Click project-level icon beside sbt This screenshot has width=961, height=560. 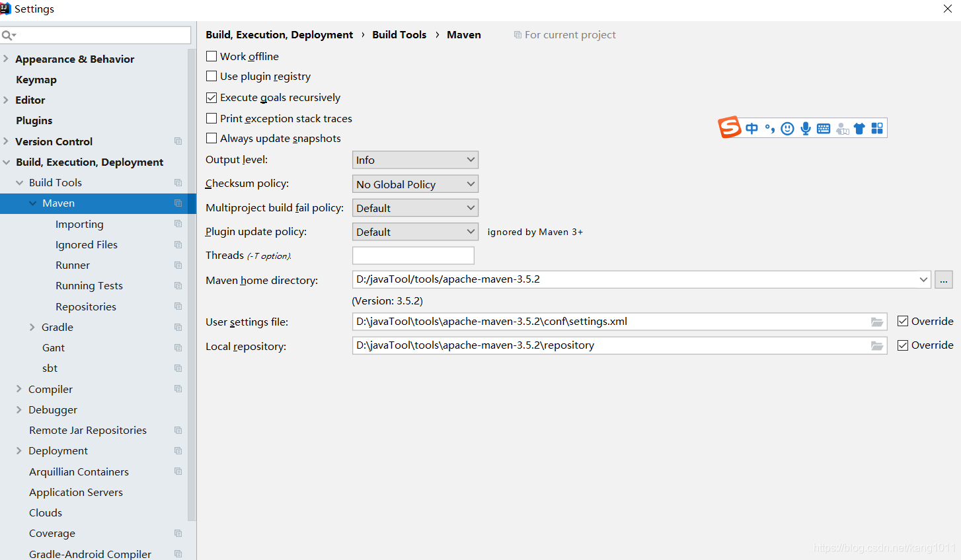click(178, 368)
